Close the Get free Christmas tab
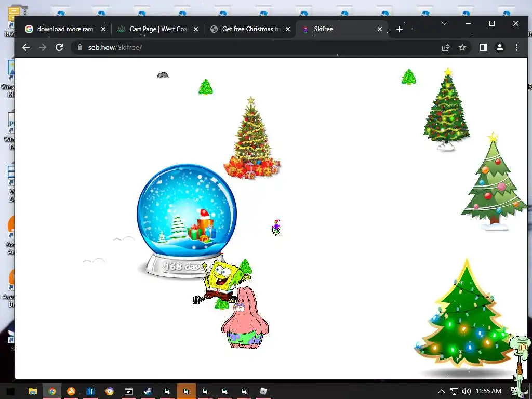Image resolution: width=532 pixels, height=399 pixels. 288,29
